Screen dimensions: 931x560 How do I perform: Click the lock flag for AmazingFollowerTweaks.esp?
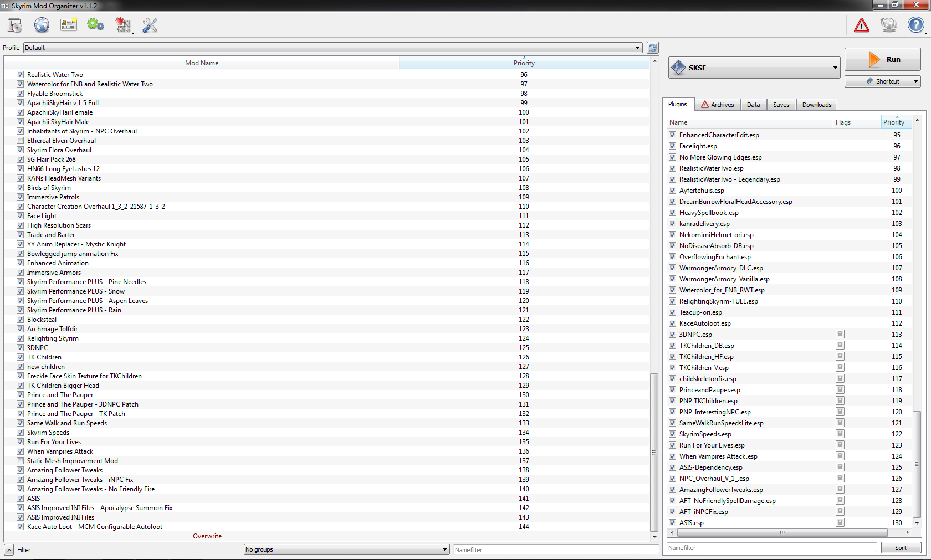840,489
